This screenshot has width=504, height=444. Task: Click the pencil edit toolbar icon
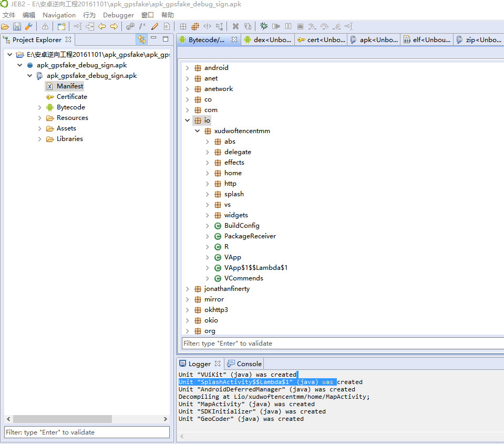tap(155, 26)
